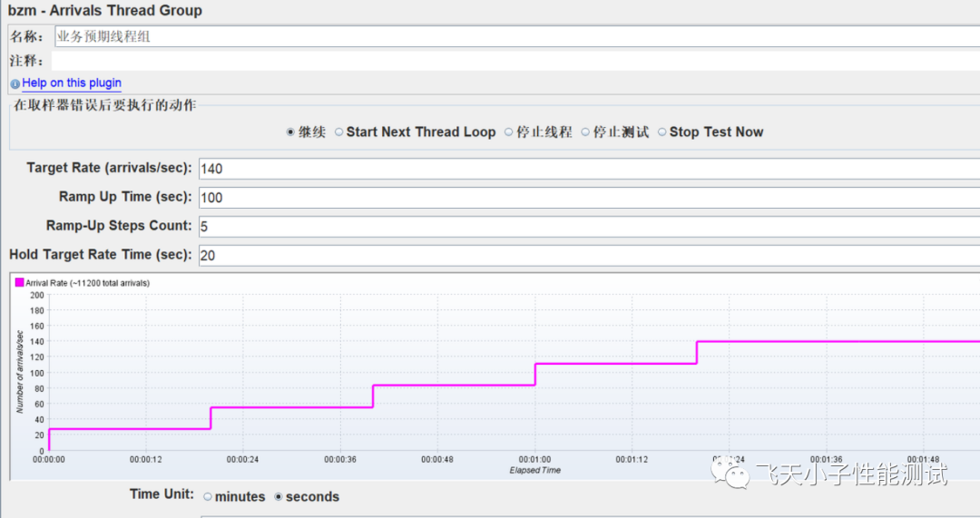
Task: Click the 00:00:36 tick on the chart axis
Action: [340, 459]
